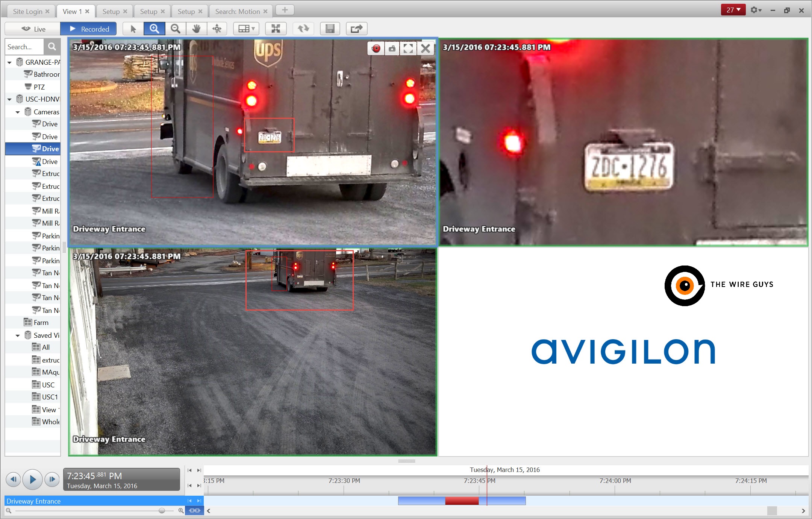The image size is (812, 519).
Task: Click the horizontal timeline scrollbar thumb
Action: tap(772, 511)
